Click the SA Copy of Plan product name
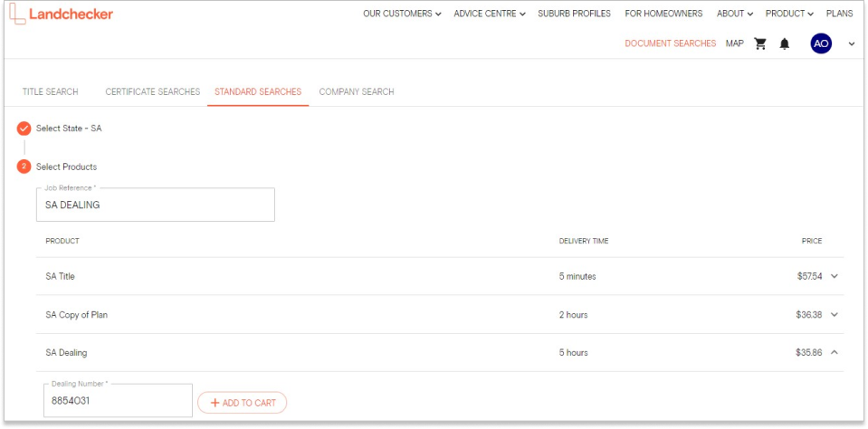This screenshot has width=868, height=429. coord(76,315)
